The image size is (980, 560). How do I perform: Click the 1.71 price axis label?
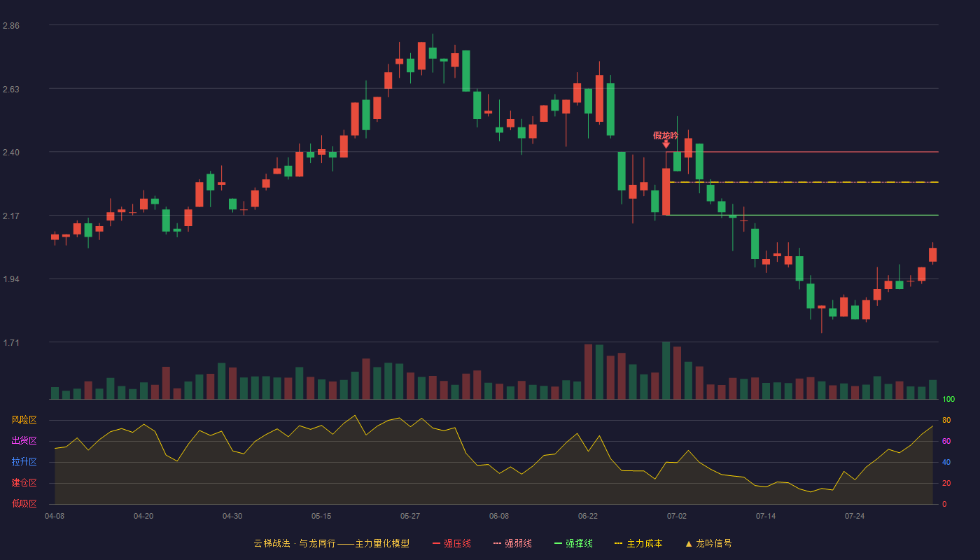click(x=11, y=343)
